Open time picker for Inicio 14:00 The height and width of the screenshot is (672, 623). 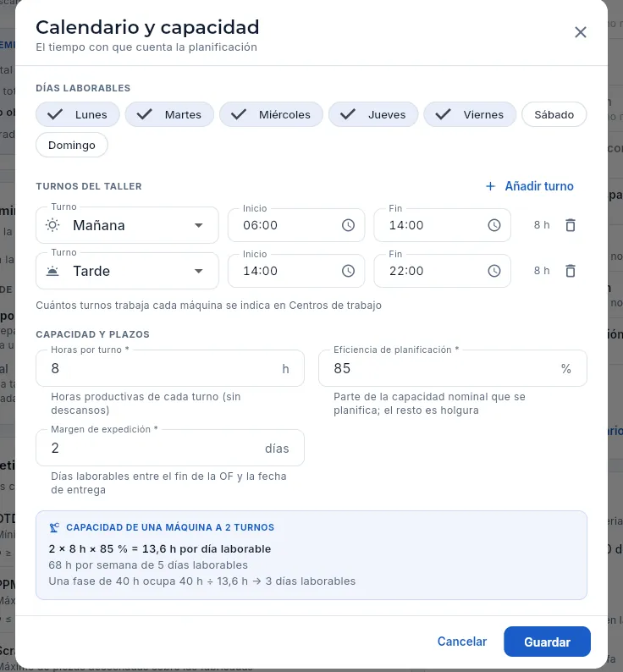tap(348, 271)
